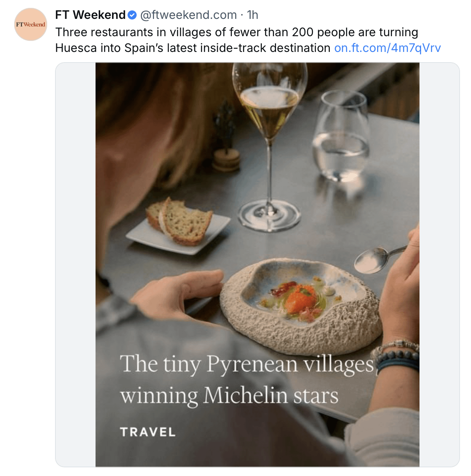Open the FT Weekend display name
This screenshot has height=476, width=471.
(90, 15)
